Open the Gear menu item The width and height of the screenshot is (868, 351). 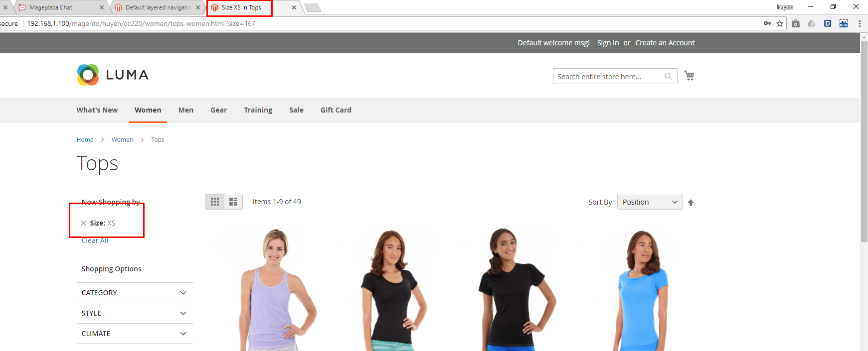click(x=218, y=110)
